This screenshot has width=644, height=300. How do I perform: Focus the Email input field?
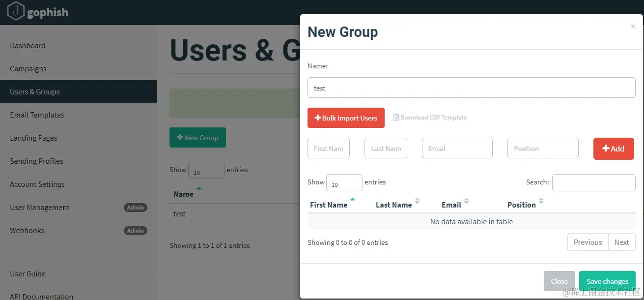(x=457, y=148)
